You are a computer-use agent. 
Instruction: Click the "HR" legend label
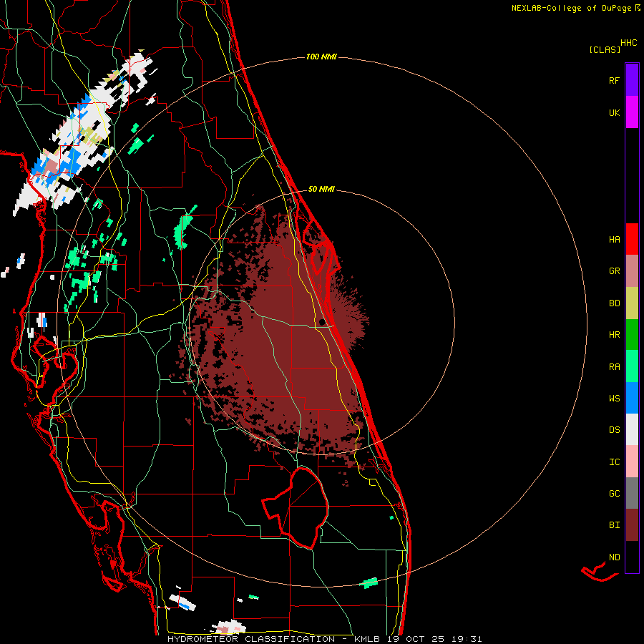pyautogui.click(x=614, y=335)
